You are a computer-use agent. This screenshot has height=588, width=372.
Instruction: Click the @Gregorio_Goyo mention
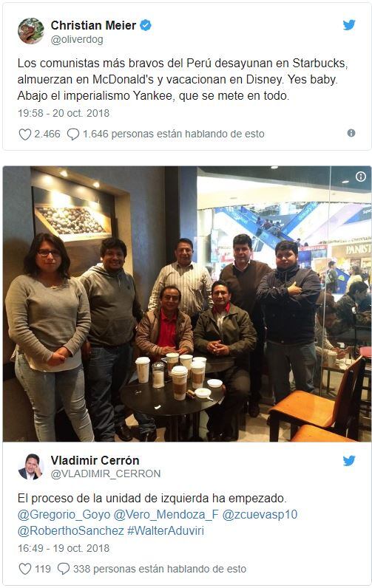coord(64,514)
